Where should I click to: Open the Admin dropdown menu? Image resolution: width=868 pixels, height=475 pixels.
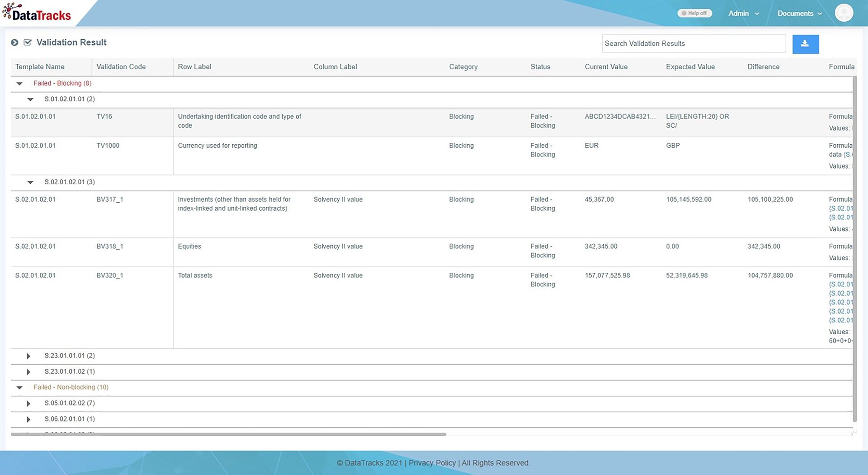(744, 14)
